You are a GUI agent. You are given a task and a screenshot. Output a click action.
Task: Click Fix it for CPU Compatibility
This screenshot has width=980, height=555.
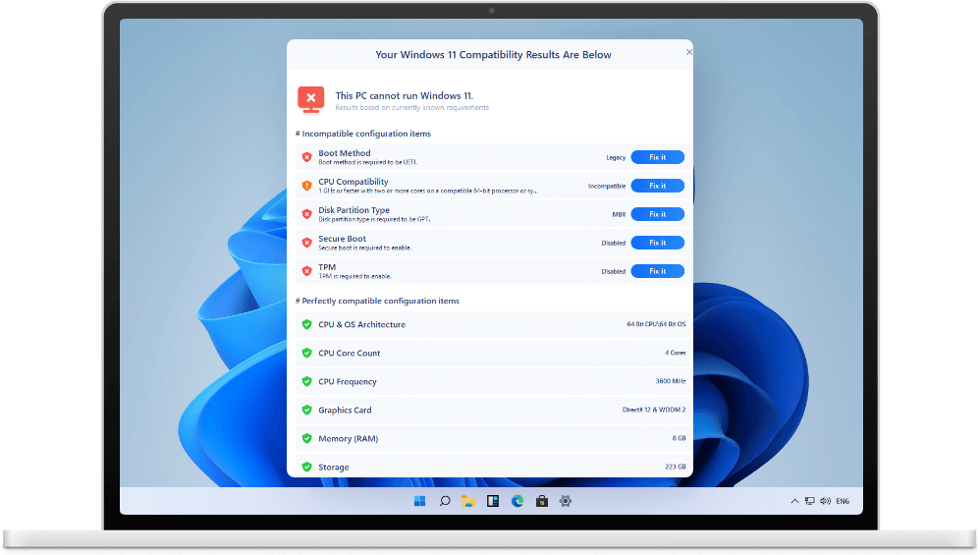coord(657,186)
